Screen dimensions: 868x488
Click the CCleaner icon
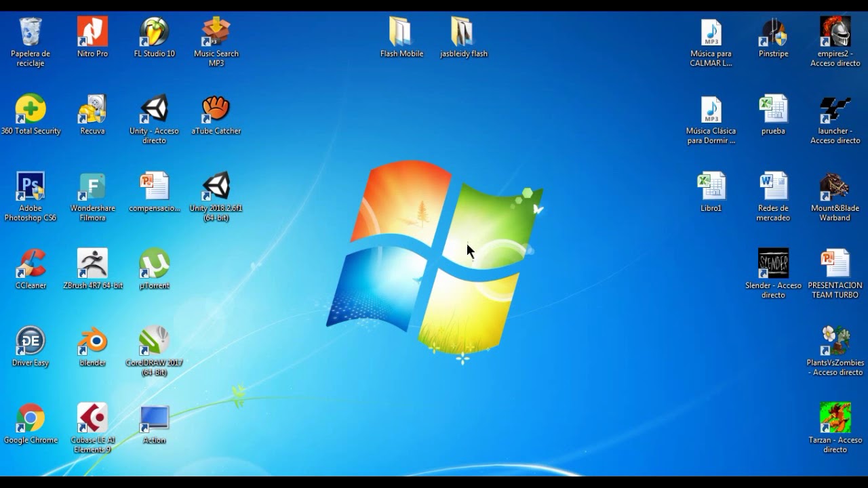click(x=31, y=264)
